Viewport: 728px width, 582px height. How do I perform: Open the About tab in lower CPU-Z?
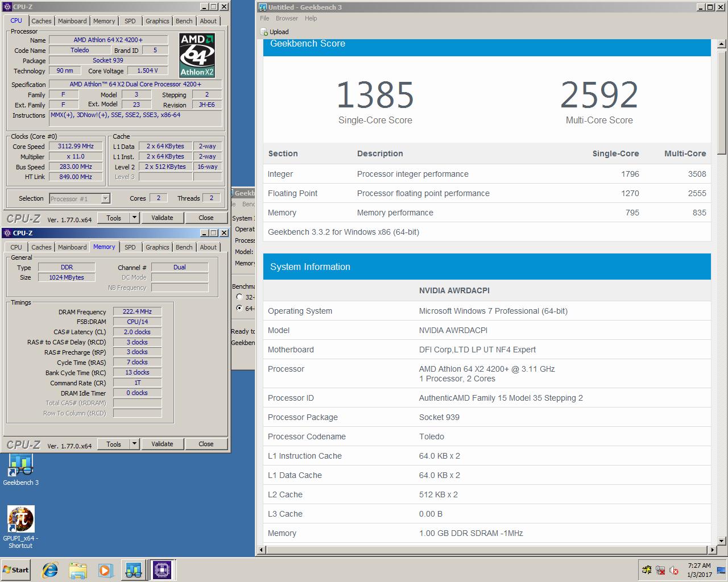[x=208, y=247]
